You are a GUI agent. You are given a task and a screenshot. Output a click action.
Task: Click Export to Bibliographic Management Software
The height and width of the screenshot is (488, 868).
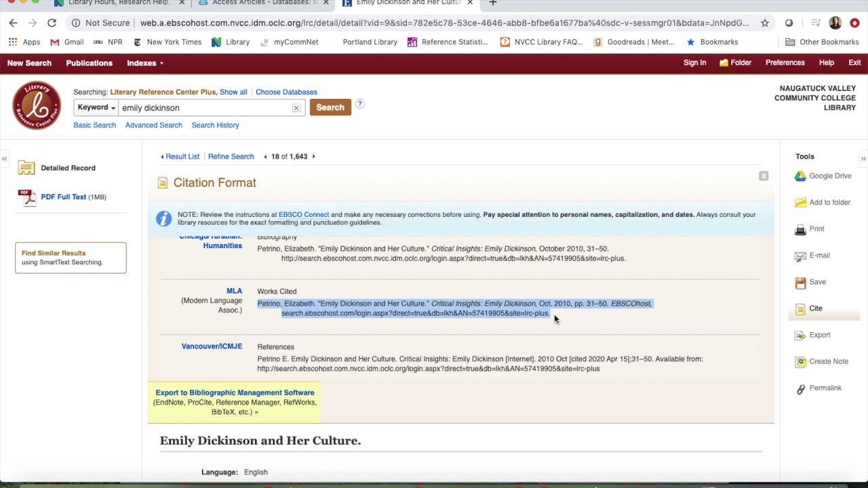pyautogui.click(x=235, y=392)
